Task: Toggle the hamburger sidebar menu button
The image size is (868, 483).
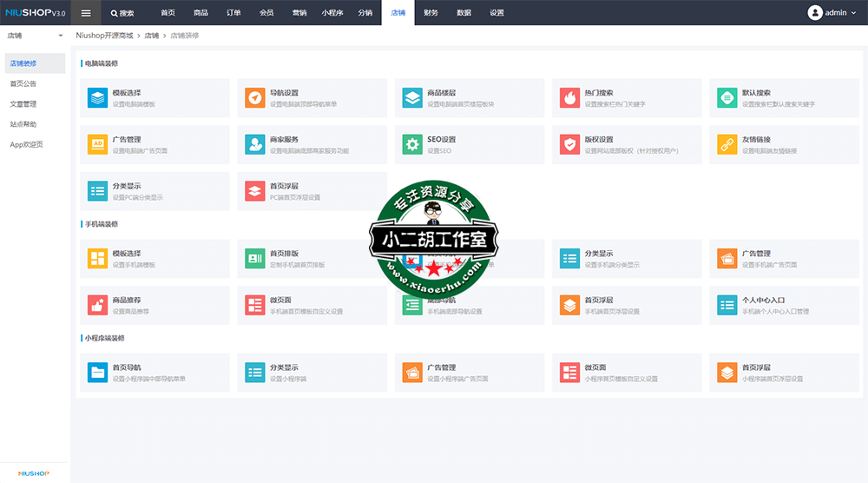Action: (86, 13)
